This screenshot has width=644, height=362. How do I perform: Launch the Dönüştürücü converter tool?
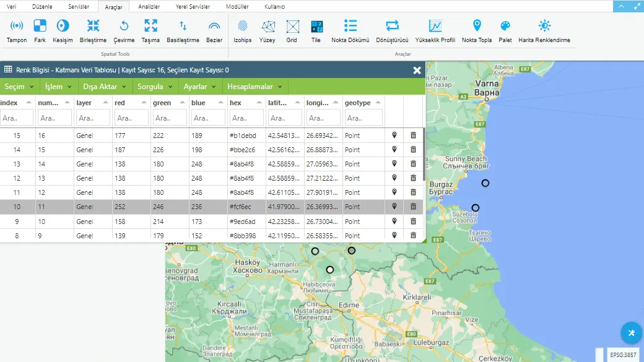(x=392, y=31)
